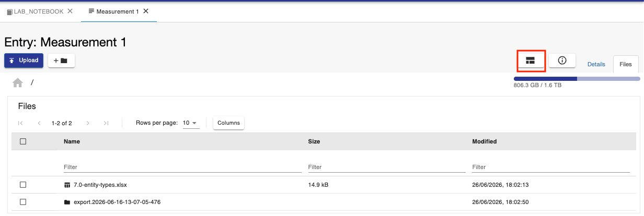Go to home directory icon
The width and height of the screenshot is (644, 216).
click(x=18, y=82)
